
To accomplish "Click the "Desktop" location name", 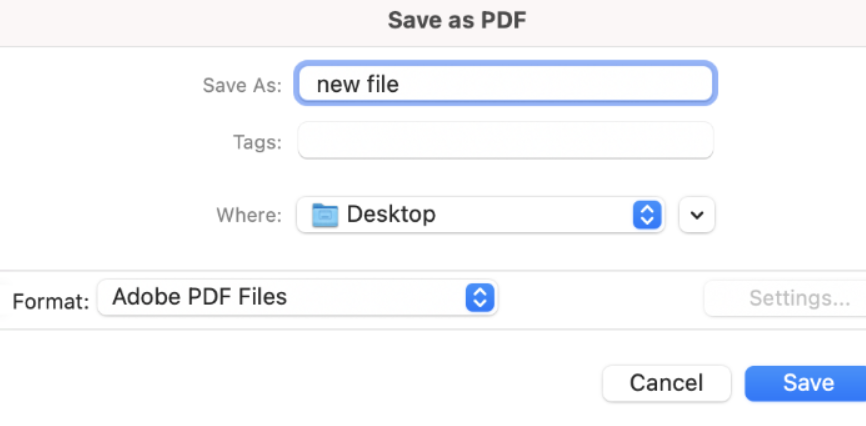I will point(391,214).
